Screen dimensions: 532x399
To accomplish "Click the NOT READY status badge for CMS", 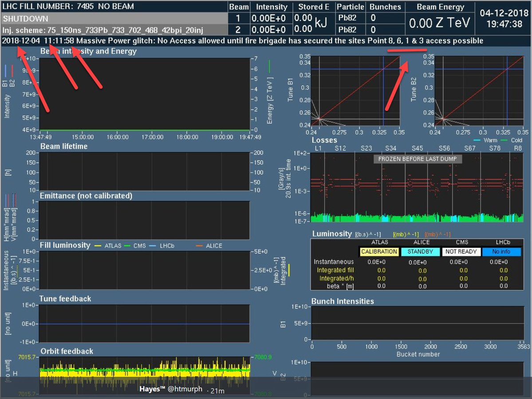I will (461, 252).
